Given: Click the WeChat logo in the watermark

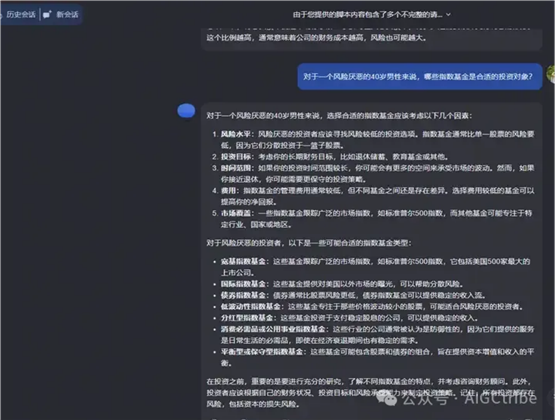Looking at the screenshot, I should tap(387, 398).
